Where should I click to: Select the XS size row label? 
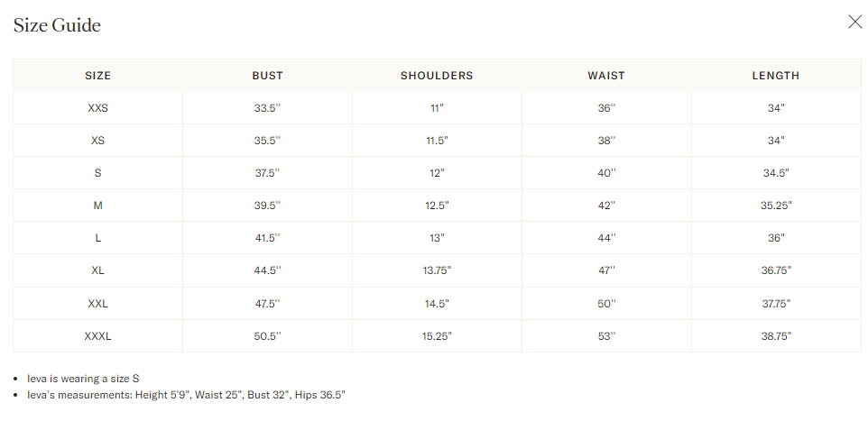(97, 141)
